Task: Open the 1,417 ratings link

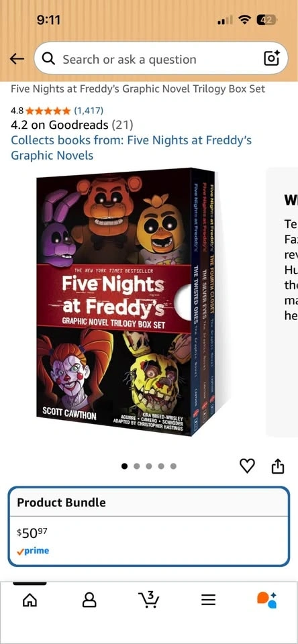Action: tap(89, 110)
